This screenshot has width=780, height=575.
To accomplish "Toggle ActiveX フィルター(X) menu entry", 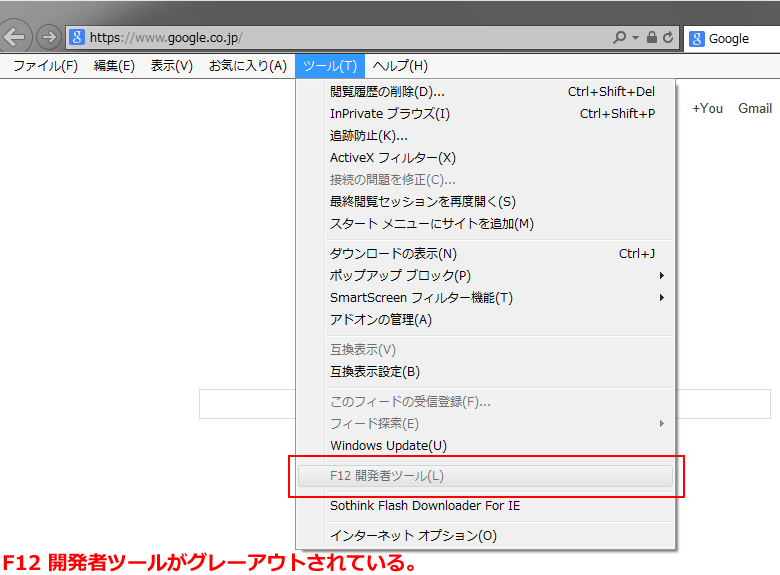I will click(x=486, y=158).
